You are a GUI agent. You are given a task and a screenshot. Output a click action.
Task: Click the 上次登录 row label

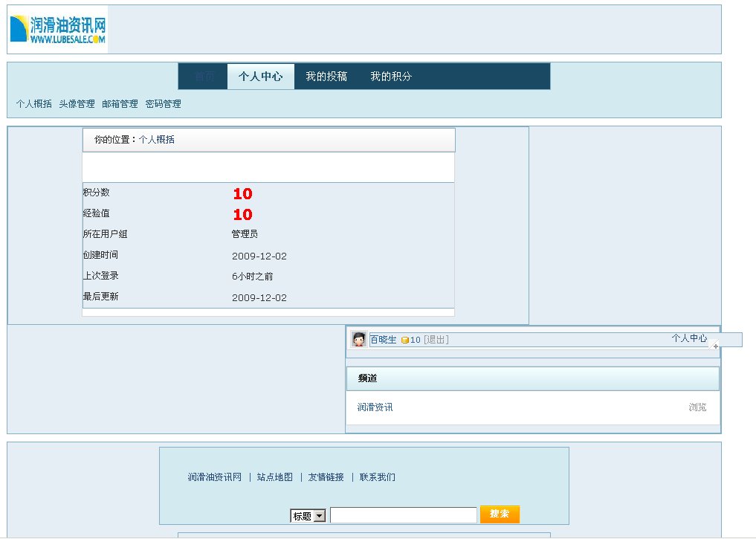click(x=101, y=275)
